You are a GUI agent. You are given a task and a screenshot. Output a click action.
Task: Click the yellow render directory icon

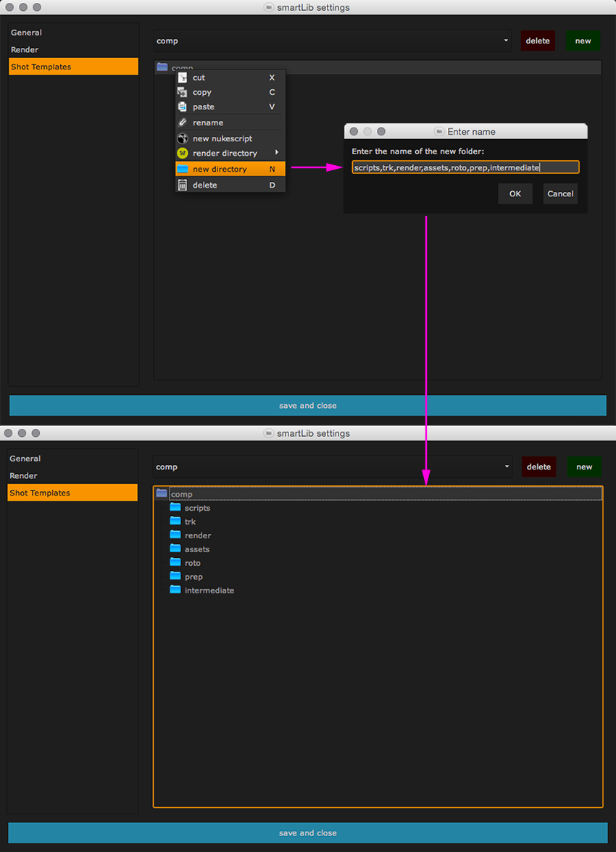(183, 153)
